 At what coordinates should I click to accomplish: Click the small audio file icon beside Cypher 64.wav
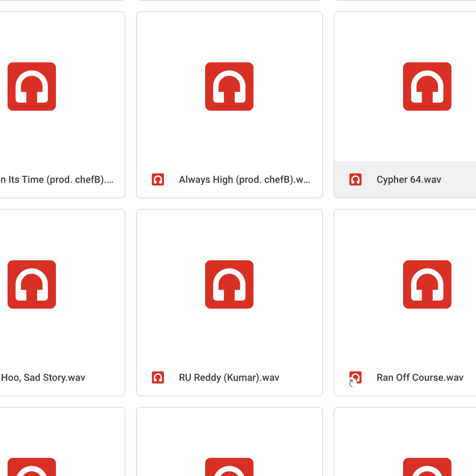pyautogui.click(x=355, y=179)
